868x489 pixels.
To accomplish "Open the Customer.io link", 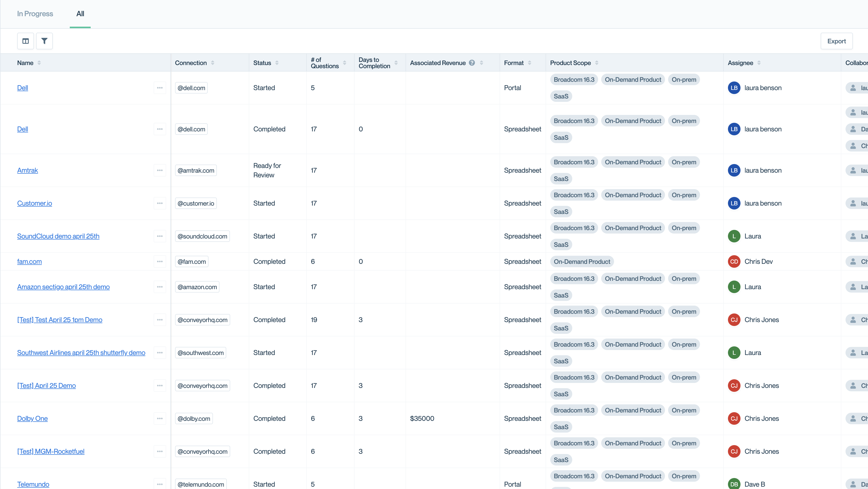I will point(35,203).
